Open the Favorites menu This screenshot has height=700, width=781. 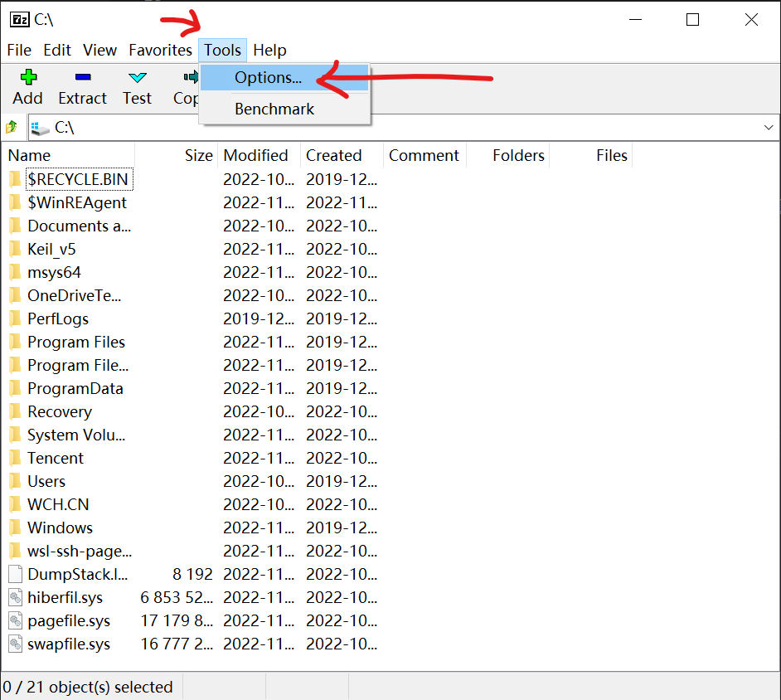click(160, 50)
